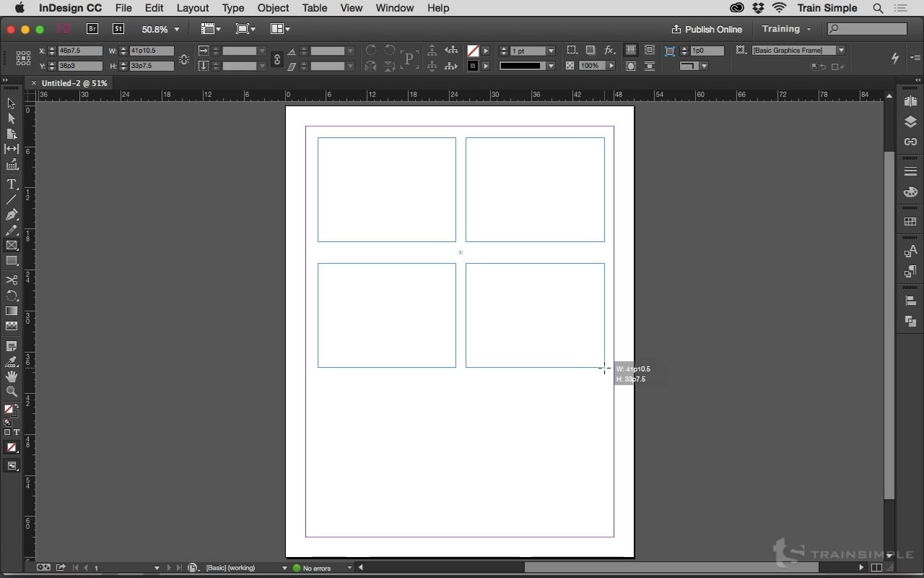
Task: Select the Content Collector tool
Action: coord(12,165)
